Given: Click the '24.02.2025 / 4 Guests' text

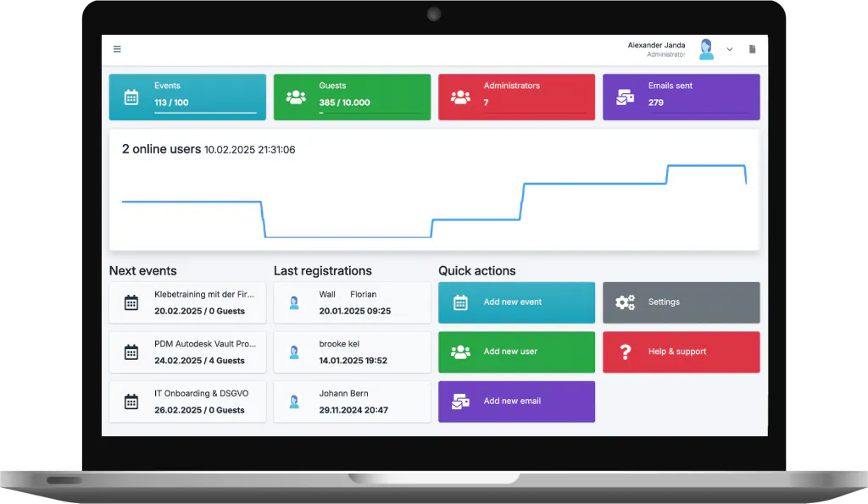Looking at the screenshot, I should (x=199, y=361).
